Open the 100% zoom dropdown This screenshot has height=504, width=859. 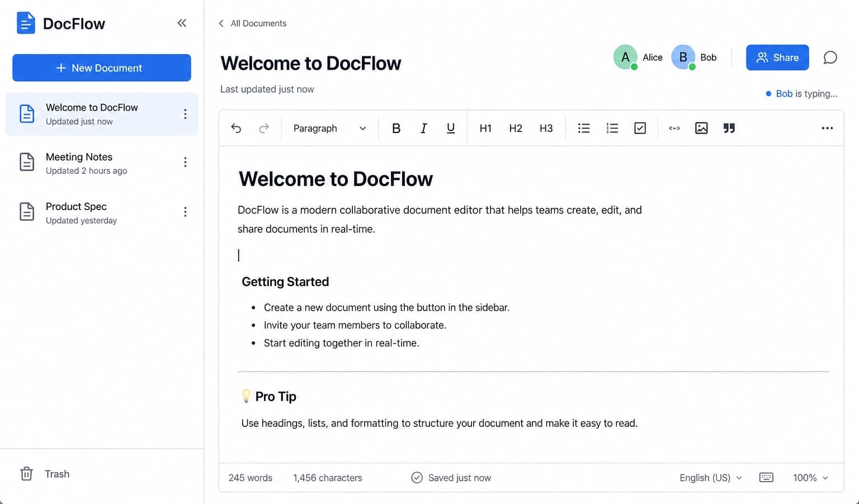point(810,478)
